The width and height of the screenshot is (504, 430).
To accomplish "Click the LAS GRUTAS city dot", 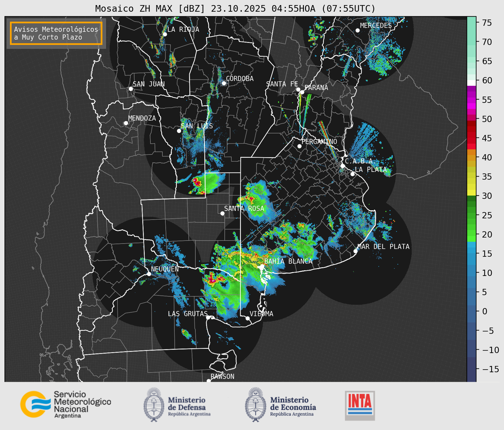I will (x=208, y=317).
